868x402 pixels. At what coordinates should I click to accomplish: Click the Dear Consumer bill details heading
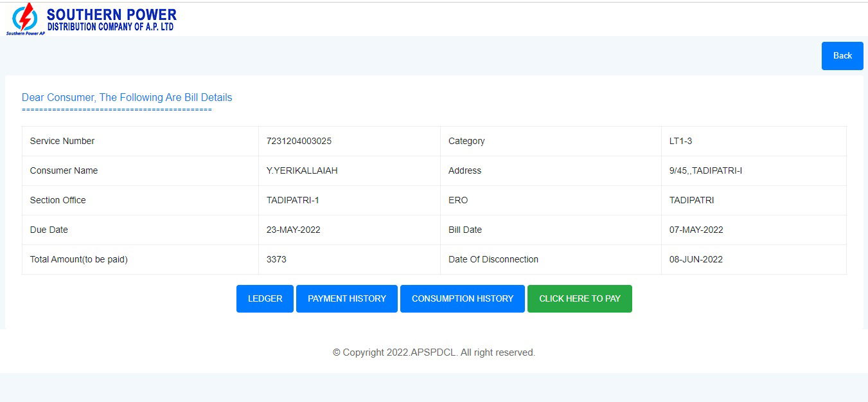(127, 97)
